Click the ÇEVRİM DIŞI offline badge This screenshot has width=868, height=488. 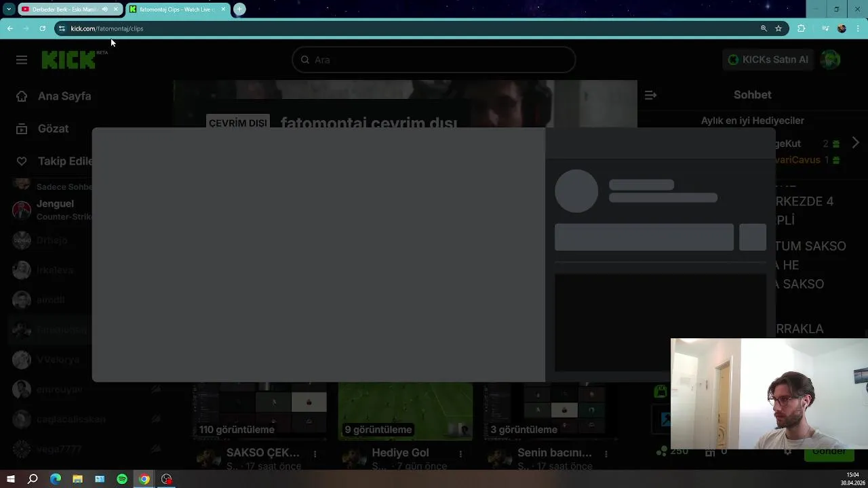[x=237, y=123]
